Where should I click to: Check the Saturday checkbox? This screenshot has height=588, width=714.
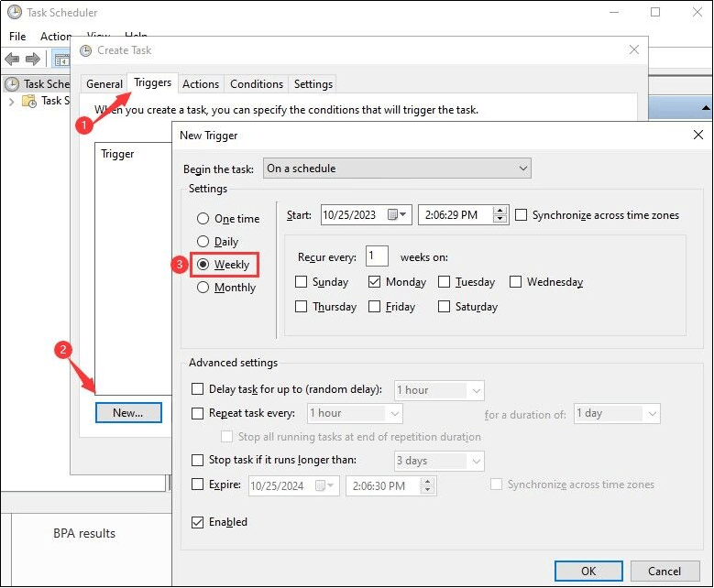click(x=444, y=306)
